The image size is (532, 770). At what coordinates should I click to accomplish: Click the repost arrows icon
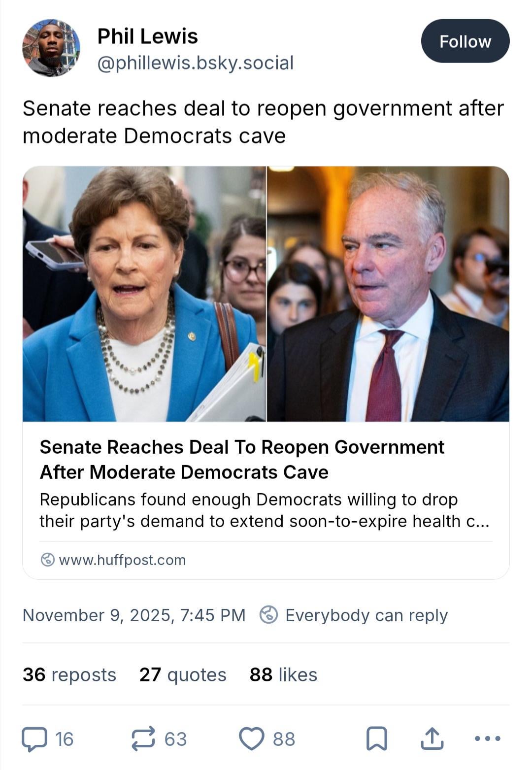click(x=143, y=739)
